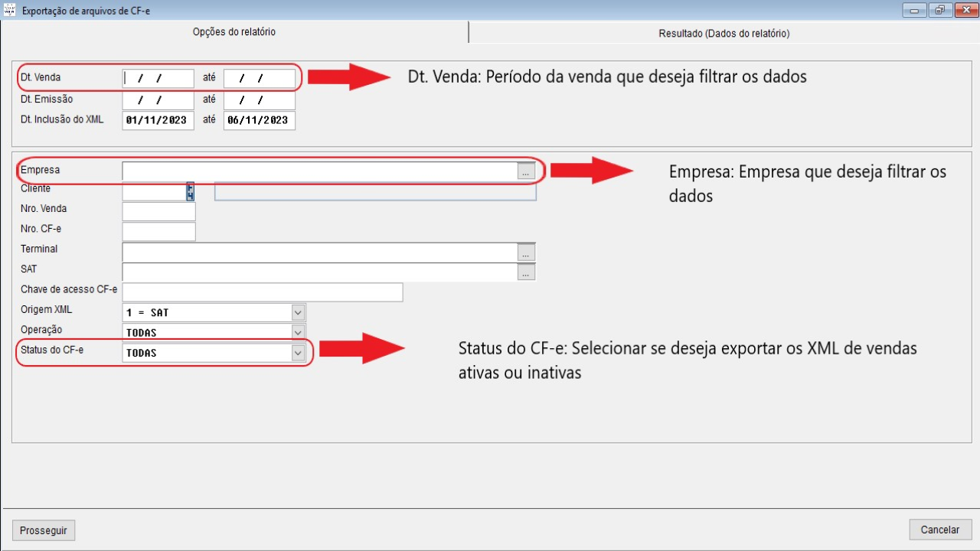Click the application icon in the title bar
The height and width of the screenshot is (551, 980).
(x=10, y=11)
